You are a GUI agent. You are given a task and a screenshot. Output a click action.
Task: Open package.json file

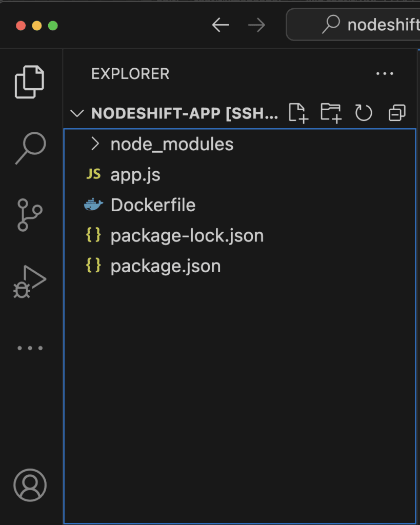point(165,267)
